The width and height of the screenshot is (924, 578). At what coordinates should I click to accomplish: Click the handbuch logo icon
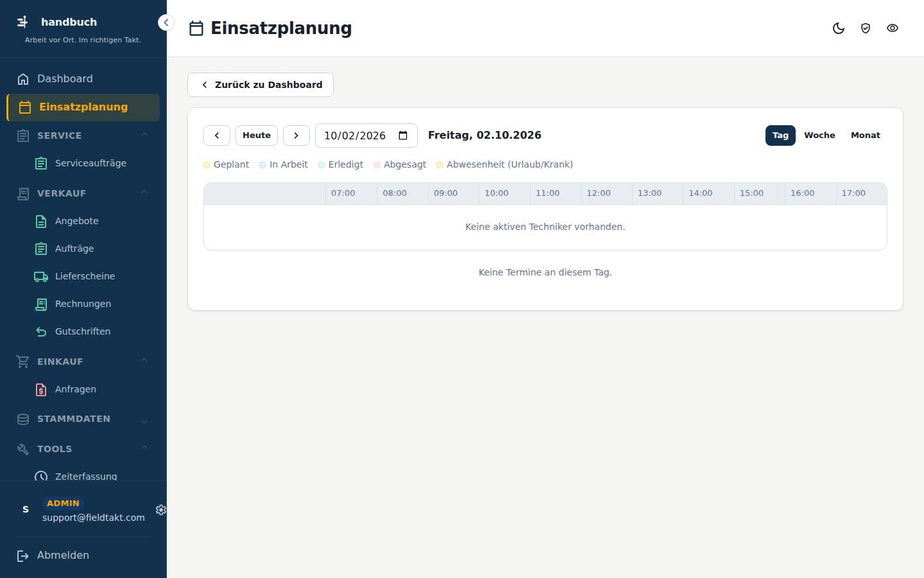[x=22, y=22]
